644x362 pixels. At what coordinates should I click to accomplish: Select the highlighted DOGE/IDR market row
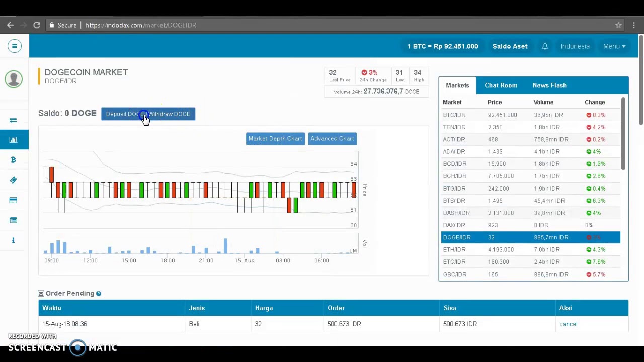[x=531, y=237]
